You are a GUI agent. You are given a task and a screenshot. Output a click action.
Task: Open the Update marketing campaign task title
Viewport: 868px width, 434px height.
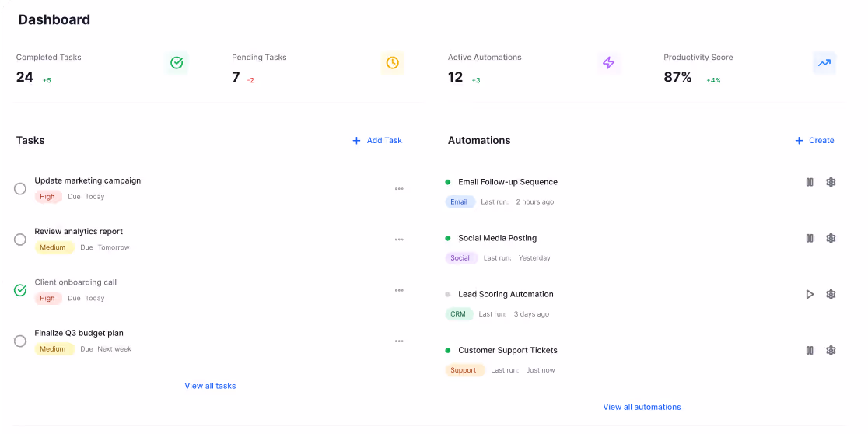point(87,180)
